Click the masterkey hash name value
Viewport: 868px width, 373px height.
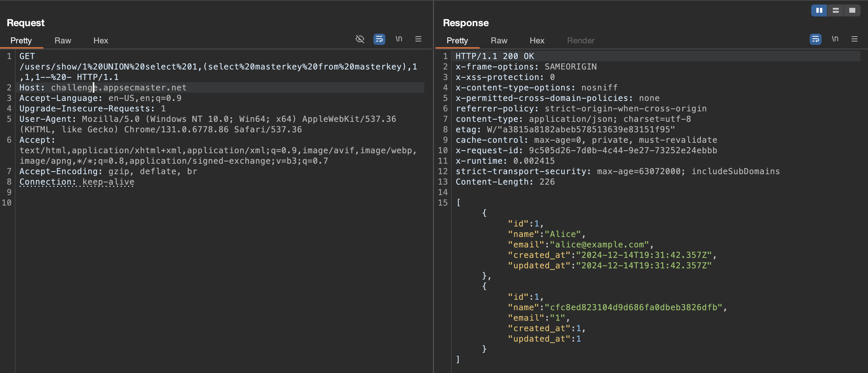[633, 307]
